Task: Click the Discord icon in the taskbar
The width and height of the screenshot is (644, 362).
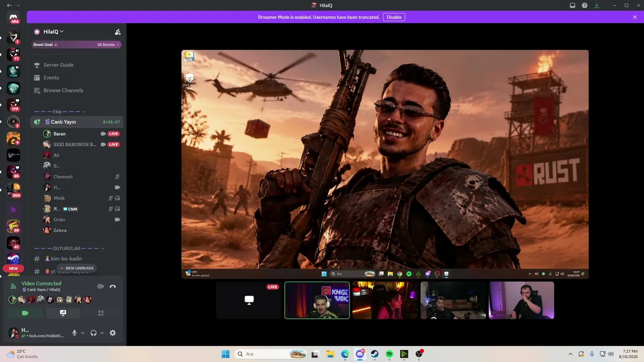Action: coord(360,354)
